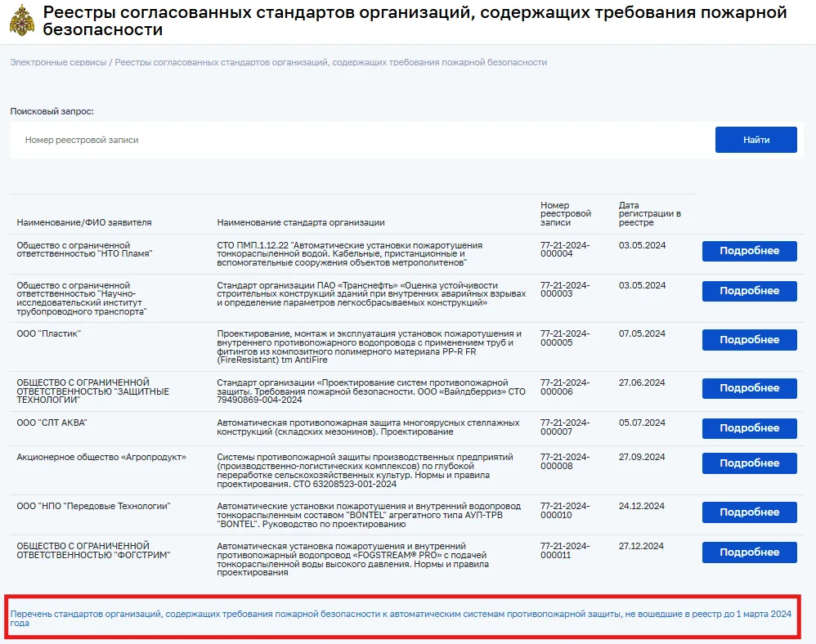Open Подробнее for record 77-21-2024-000003
The image size is (816, 644).
point(750,291)
